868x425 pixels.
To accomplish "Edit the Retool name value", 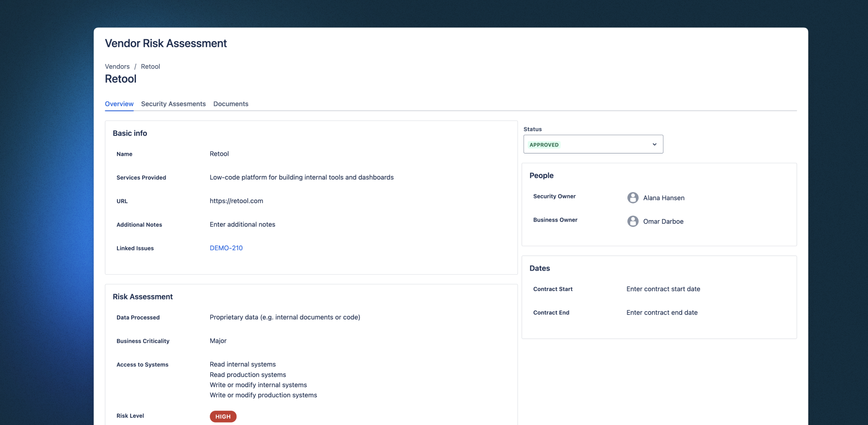I will click(219, 154).
